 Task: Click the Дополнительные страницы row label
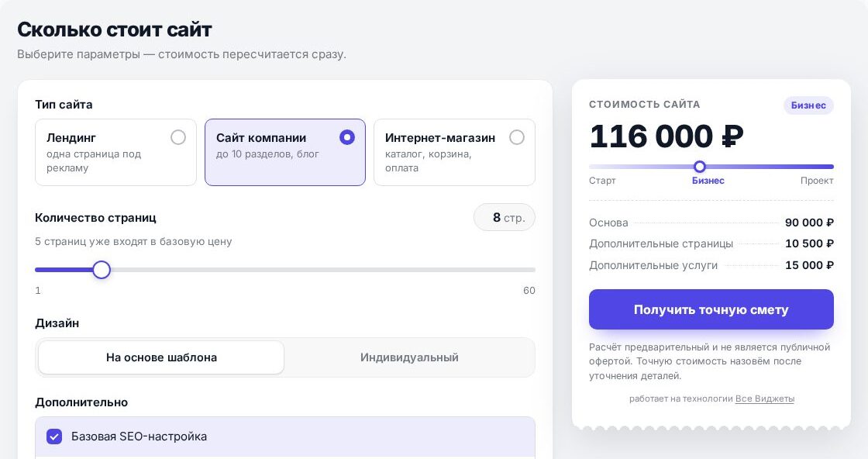(661, 243)
